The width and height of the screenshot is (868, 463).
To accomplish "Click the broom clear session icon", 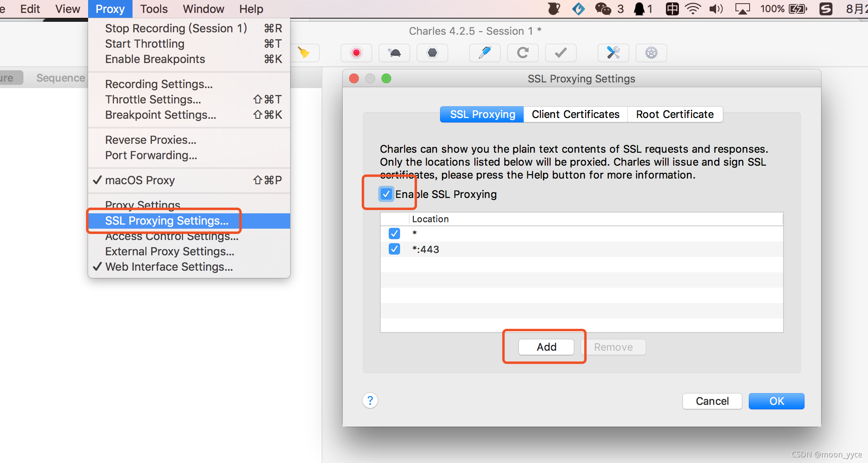I will (303, 53).
